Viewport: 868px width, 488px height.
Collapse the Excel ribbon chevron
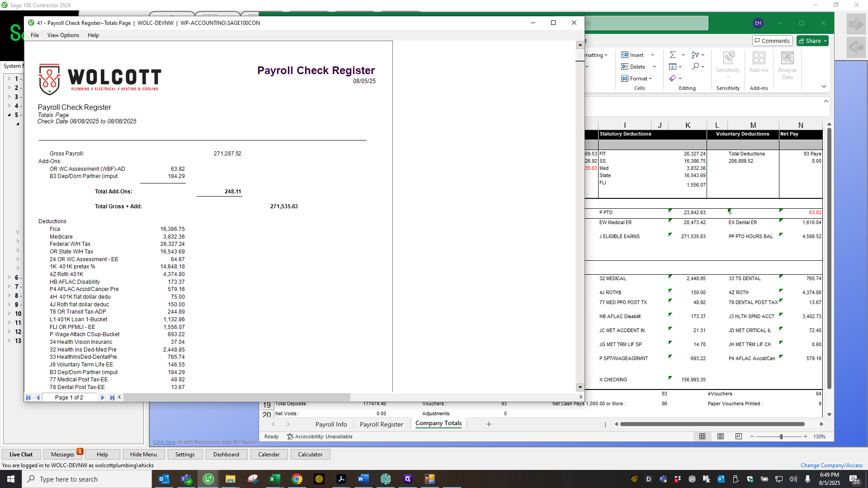pyautogui.click(x=824, y=86)
